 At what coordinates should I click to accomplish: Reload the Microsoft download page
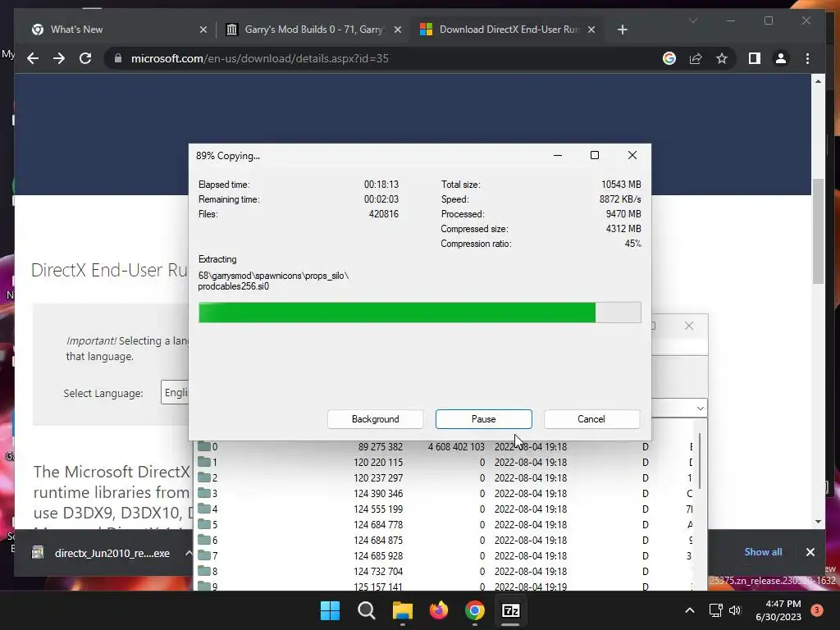click(x=85, y=58)
